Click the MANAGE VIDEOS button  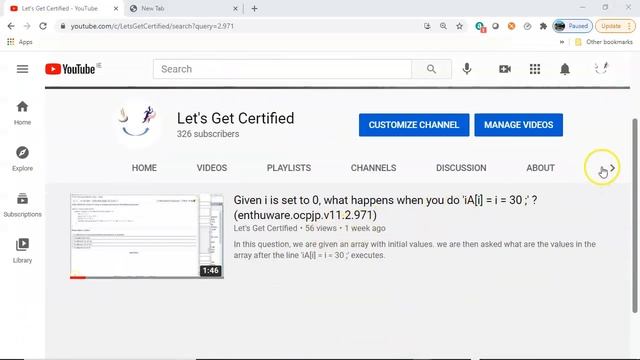pyautogui.click(x=518, y=125)
